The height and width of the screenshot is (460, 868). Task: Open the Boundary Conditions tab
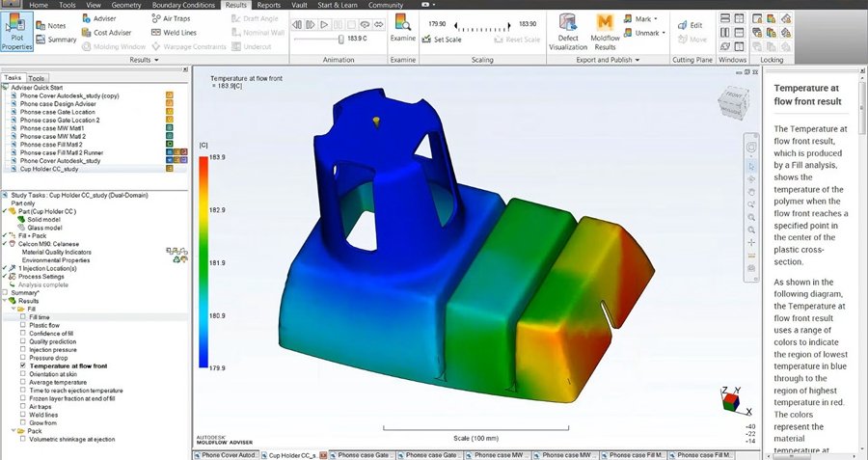point(183,5)
